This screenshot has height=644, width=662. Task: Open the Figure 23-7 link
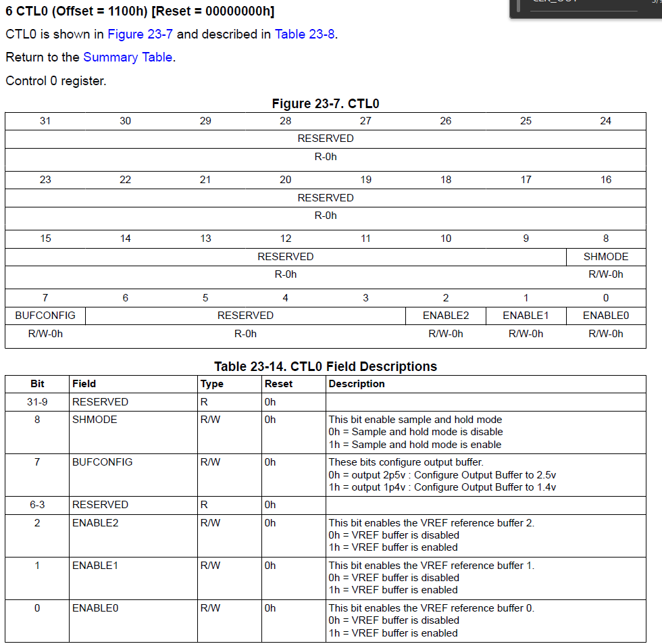tap(140, 34)
